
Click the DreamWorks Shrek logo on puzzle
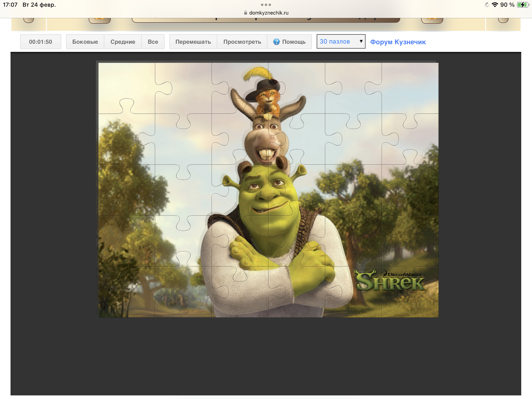tap(390, 281)
